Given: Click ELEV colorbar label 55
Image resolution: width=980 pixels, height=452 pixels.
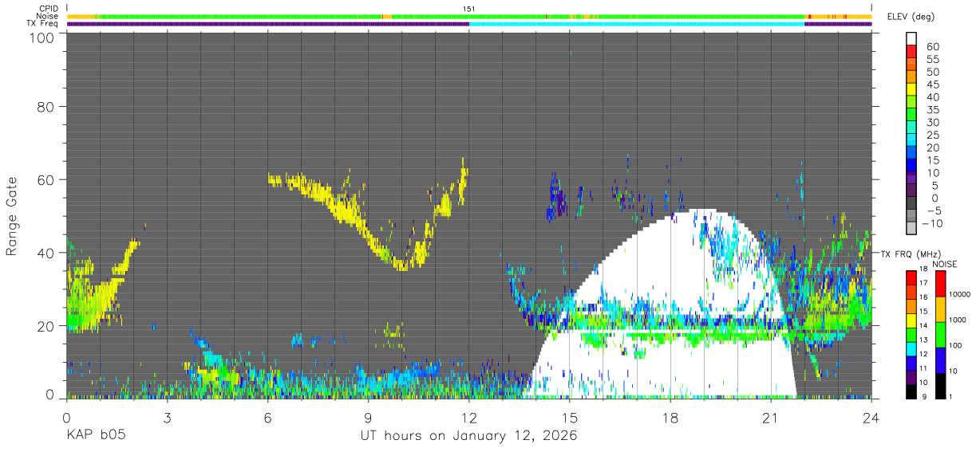Looking at the screenshot, I should (934, 59).
